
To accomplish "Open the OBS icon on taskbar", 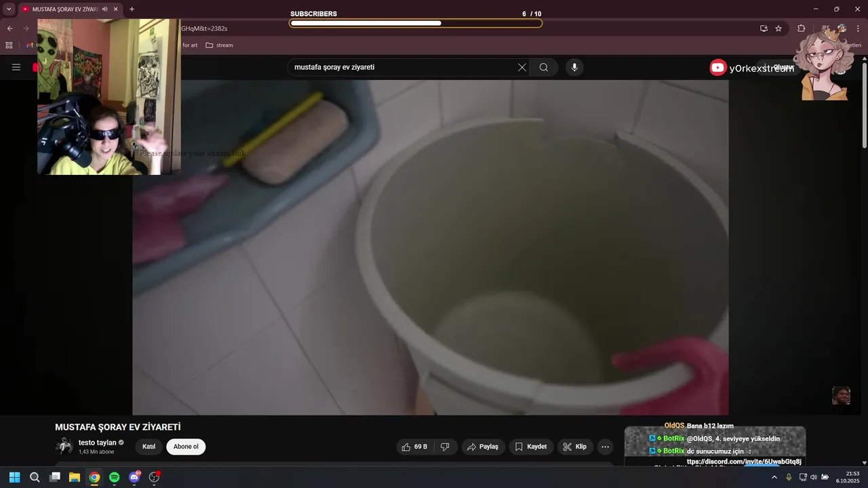I will (x=154, y=477).
